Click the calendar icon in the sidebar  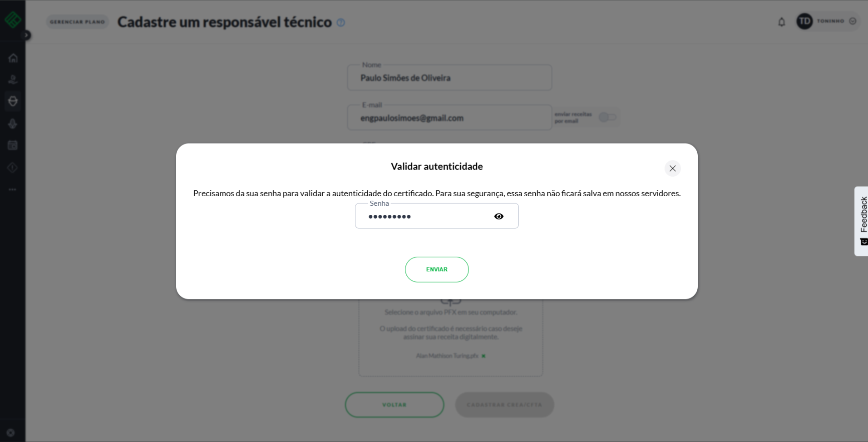(13, 145)
